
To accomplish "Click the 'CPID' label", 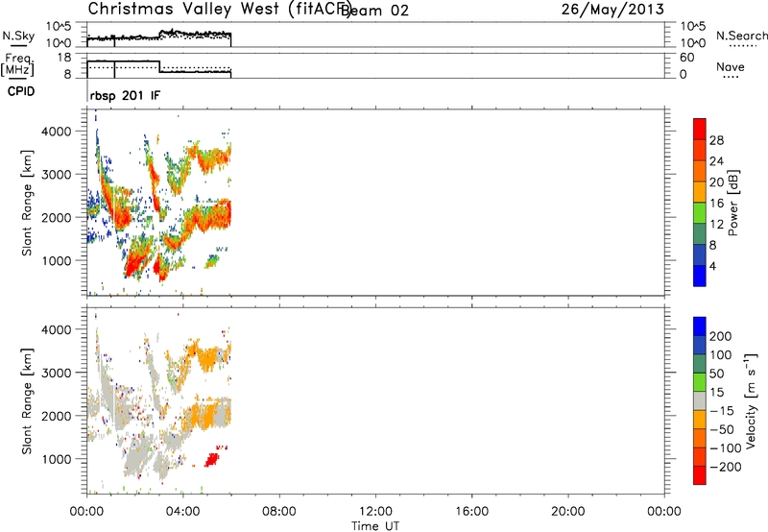I will 21,91.
